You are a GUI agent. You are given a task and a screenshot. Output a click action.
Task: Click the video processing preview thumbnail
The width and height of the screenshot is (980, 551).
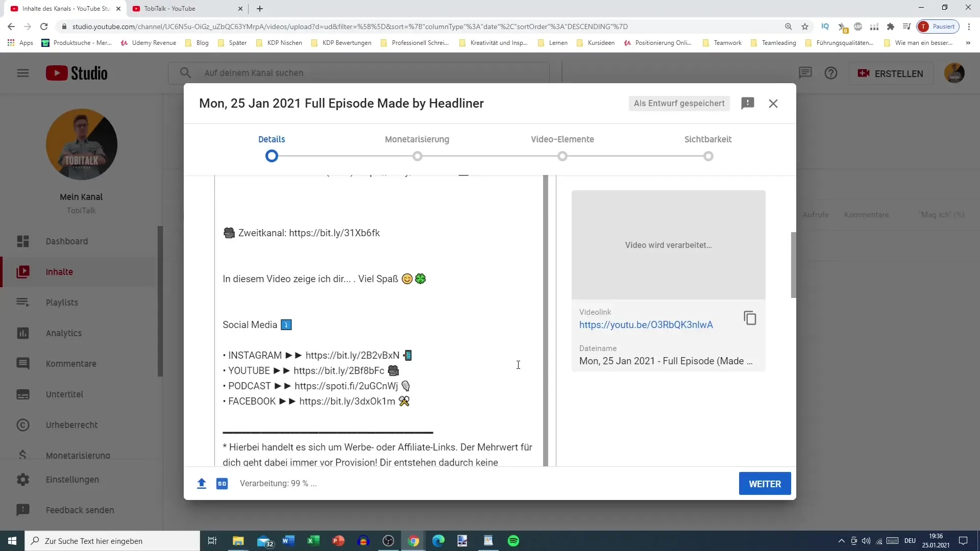pyautogui.click(x=668, y=245)
